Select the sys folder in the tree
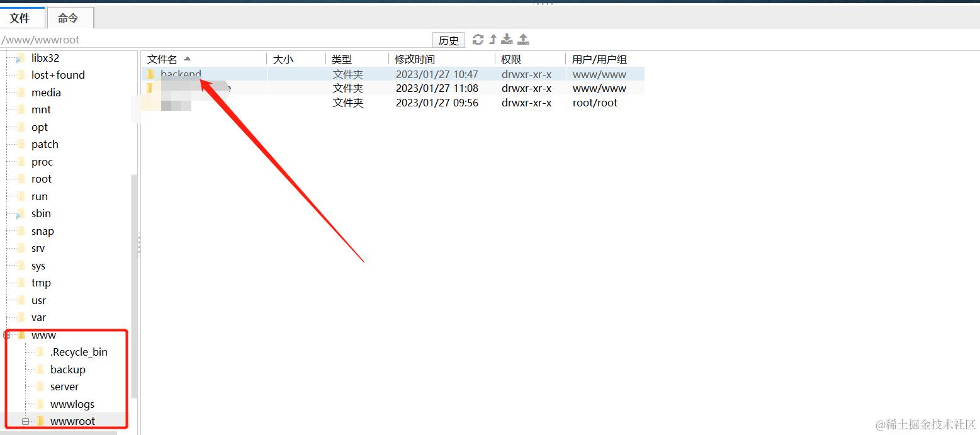Image resolution: width=980 pixels, height=435 pixels. click(38, 266)
